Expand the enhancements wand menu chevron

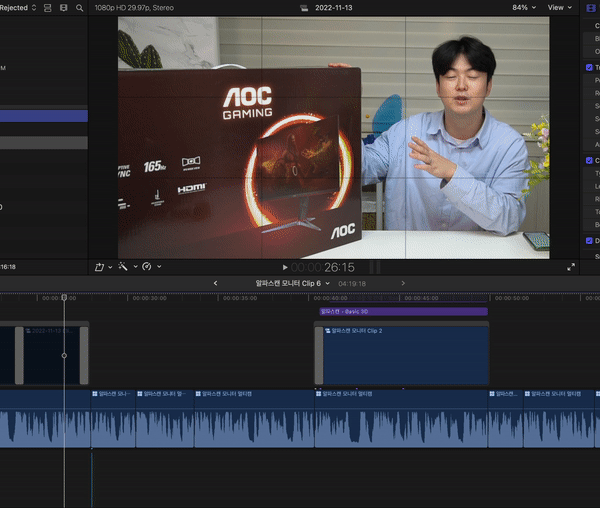tap(135, 267)
